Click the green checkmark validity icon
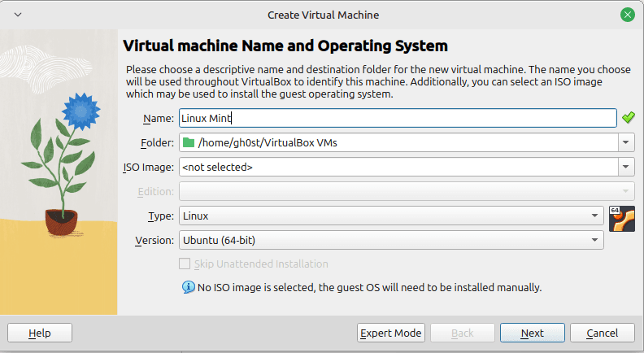This screenshot has width=644, height=353. click(x=628, y=118)
